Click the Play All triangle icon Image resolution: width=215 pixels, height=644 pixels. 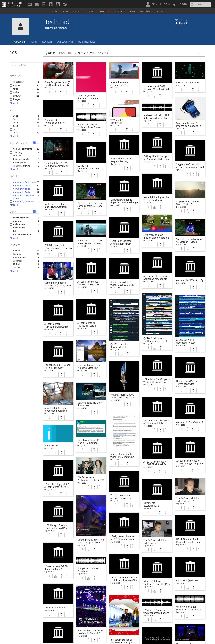[177, 23]
